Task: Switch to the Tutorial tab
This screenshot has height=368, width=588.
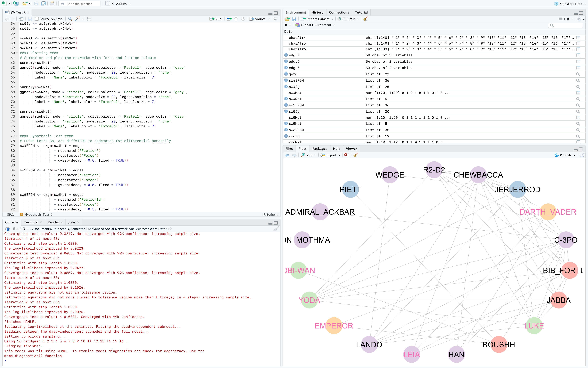Action: coord(361,12)
